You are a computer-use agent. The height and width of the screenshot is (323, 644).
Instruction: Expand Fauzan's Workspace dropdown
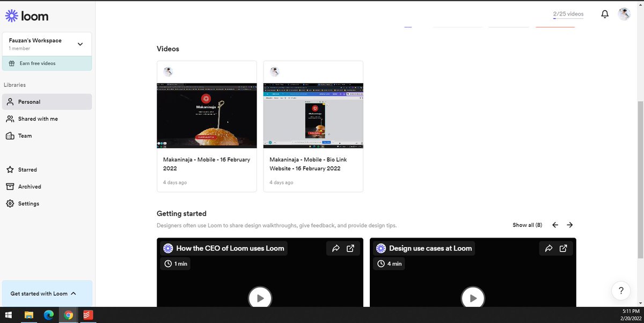click(x=47, y=44)
